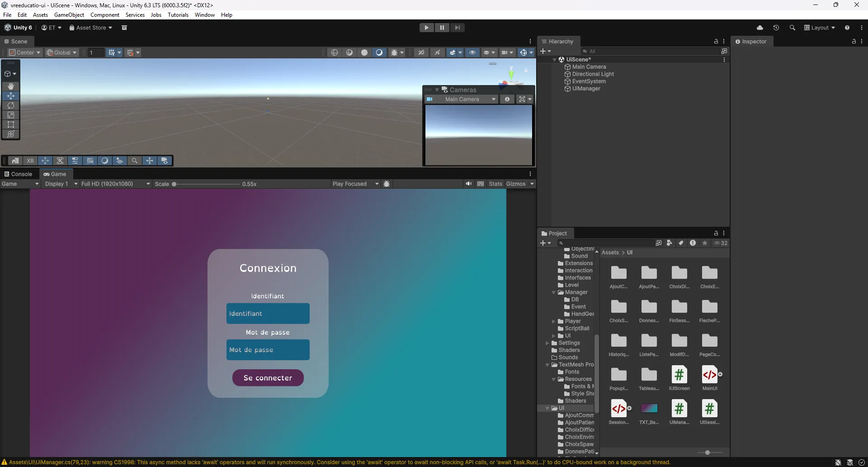
Task: Open Main Camera overlay dropdown
Action: tap(462, 99)
